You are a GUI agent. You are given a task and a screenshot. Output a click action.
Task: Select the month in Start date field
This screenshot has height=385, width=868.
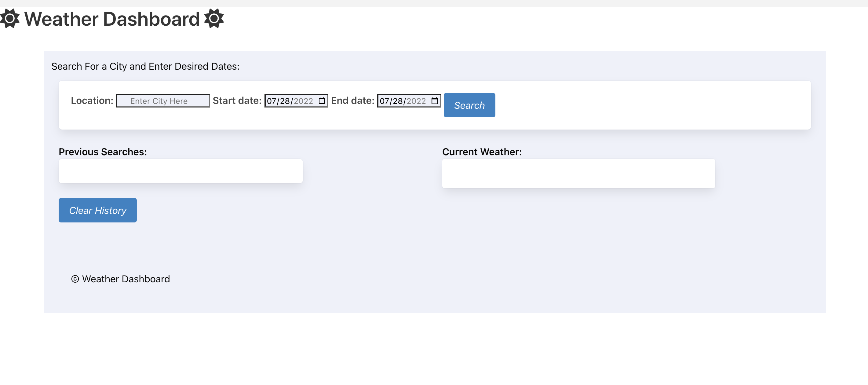pyautogui.click(x=271, y=101)
